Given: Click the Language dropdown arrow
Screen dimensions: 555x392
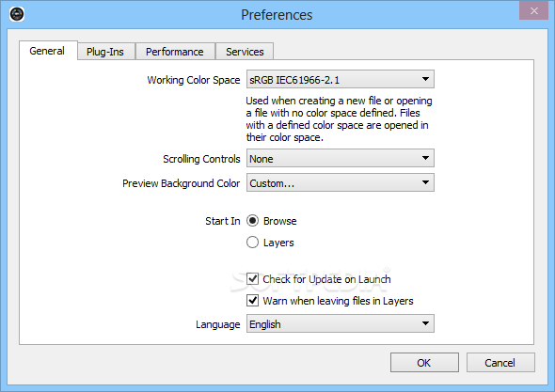Looking at the screenshot, I should 425,323.
